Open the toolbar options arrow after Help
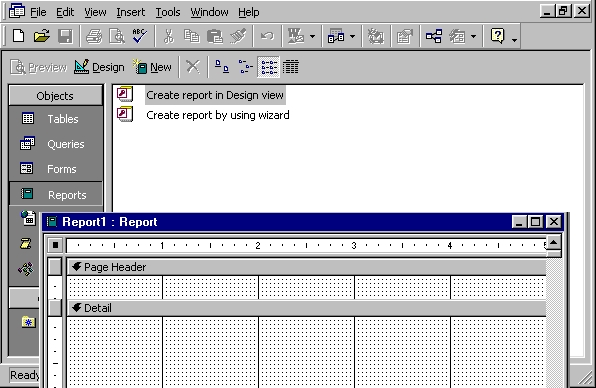The width and height of the screenshot is (596, 388). [514, 40]
